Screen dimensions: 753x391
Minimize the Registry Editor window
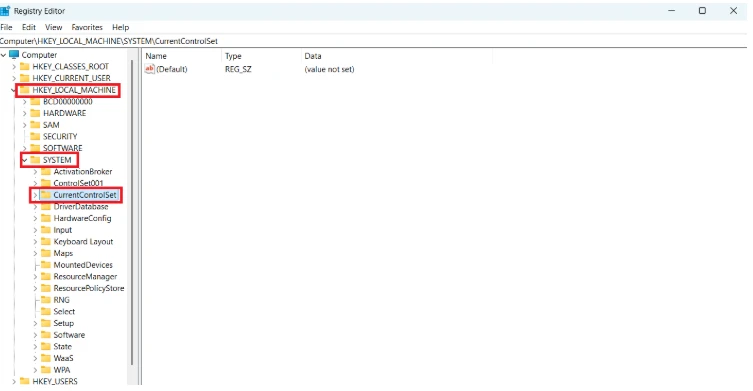click(x=671, y=11)
